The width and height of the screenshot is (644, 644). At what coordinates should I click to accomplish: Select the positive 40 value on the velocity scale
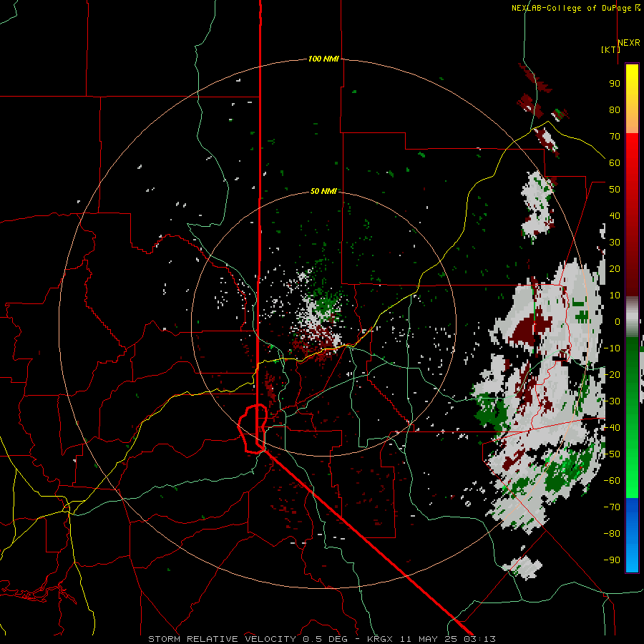[x=615, y=216]
